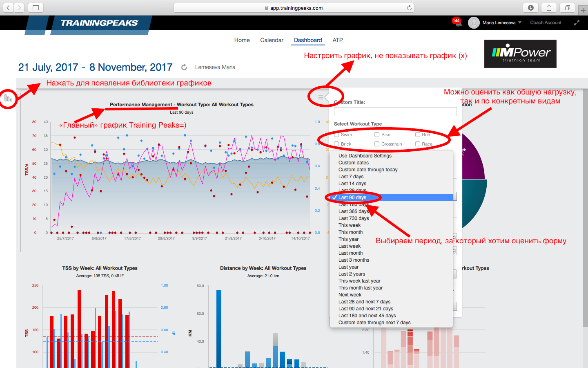Choose the Last 2 years option

click(391, 274)
